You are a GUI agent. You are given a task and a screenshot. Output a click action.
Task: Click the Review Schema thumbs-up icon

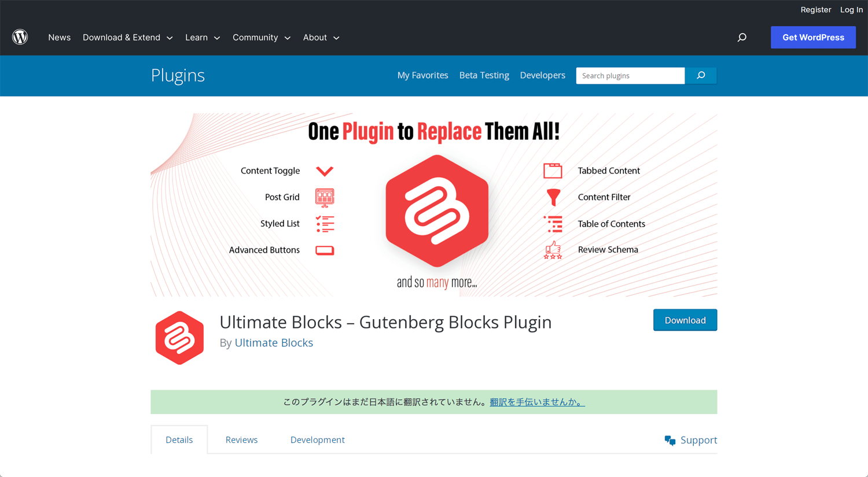(553, 250)
